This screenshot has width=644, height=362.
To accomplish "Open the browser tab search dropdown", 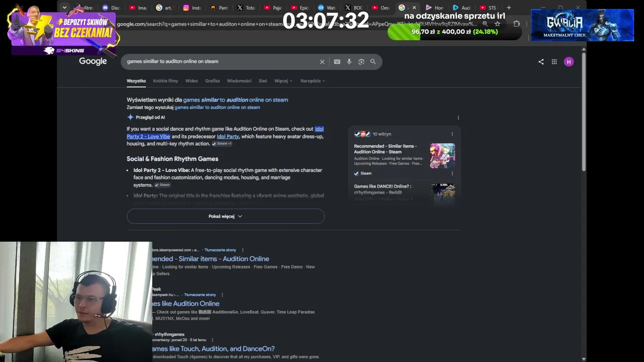I will point(64,8).
